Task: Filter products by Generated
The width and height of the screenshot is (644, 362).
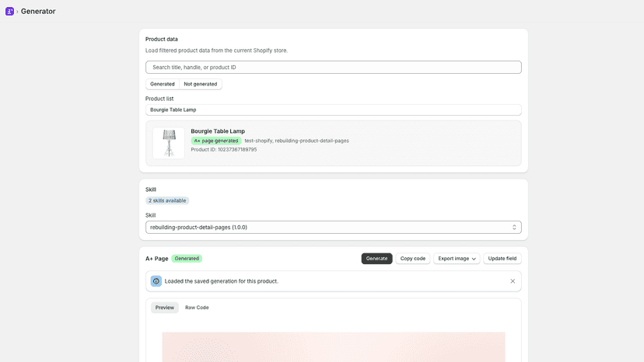Action: click(x=163, y=84)
